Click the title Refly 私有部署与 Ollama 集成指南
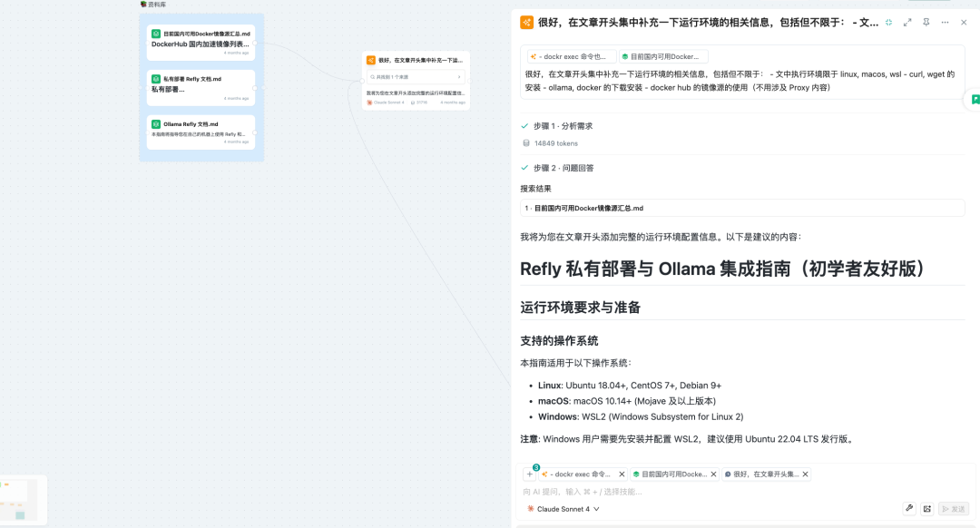The image size is (980, 528). (x=722, y=269)
